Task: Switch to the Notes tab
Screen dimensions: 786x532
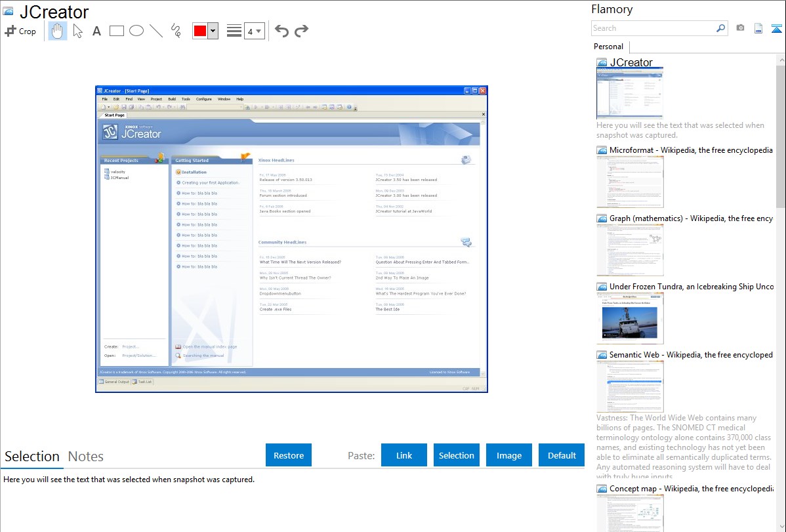Action: point(86,457)
